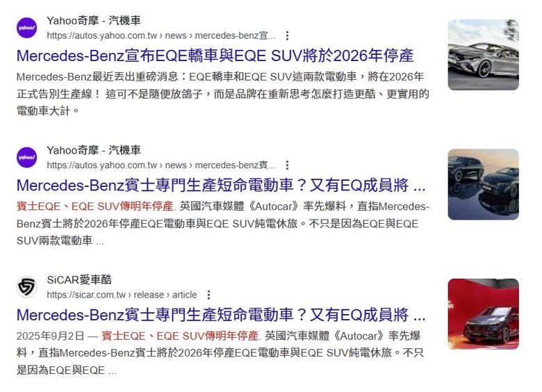This screenshot has height=392, width=542.
Task: Click second autos.yahoo.com.tw URL breadcrumb
Action: coord(161,165)
